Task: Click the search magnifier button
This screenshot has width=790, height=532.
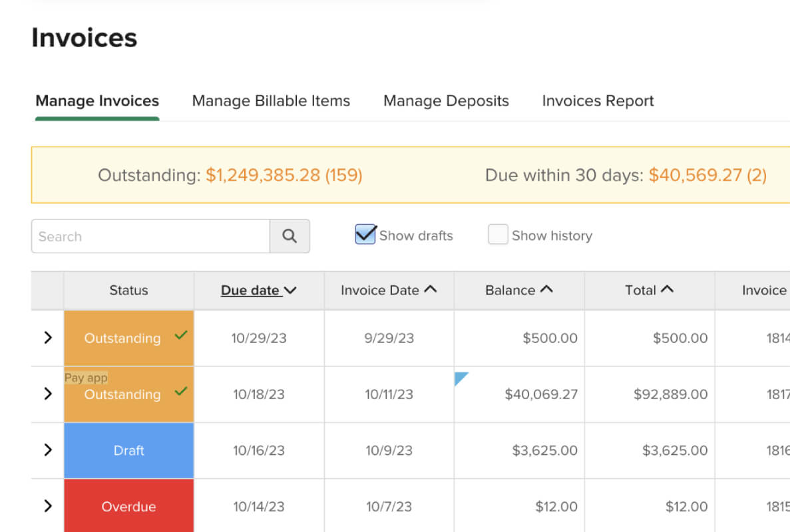Action: [290, 236]
